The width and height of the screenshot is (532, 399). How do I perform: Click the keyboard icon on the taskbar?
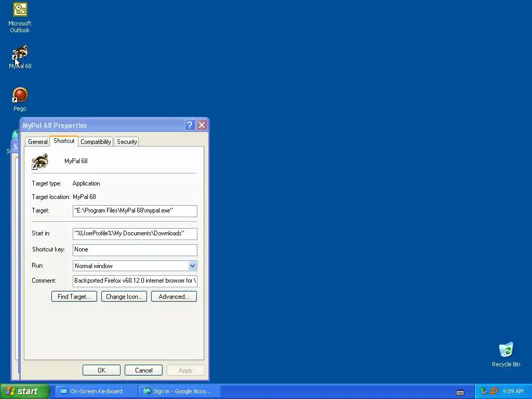click(x=460, y=392)
